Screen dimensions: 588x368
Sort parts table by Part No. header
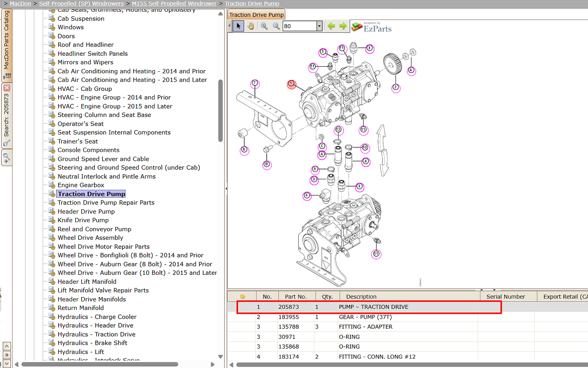coord(296,297)
